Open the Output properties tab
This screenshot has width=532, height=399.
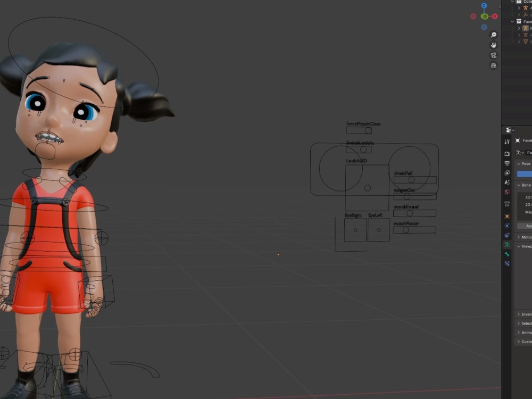pyautogui.click(x=507, y=163)
